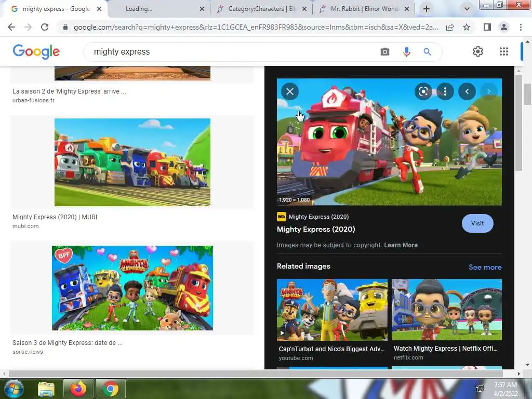Open the Chrome side panel
Screen dimensions: 532x399
(487, 27)
